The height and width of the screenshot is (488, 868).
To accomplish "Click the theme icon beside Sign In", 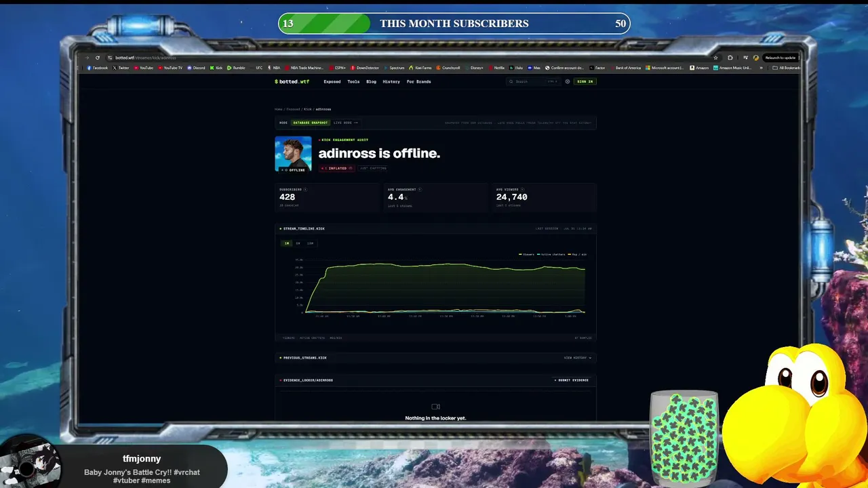I will (568, 81).
